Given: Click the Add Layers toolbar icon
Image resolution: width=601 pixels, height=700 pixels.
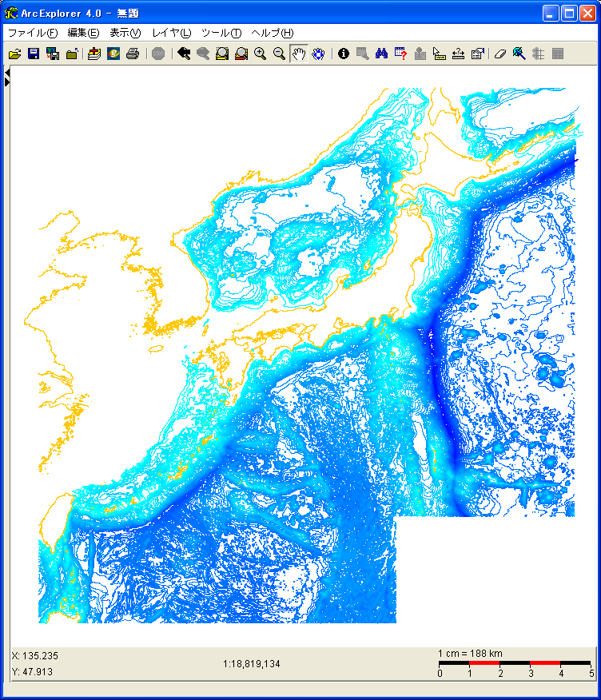Looking at the screenshot, I should pyautogui.click(x=94, y=54).
